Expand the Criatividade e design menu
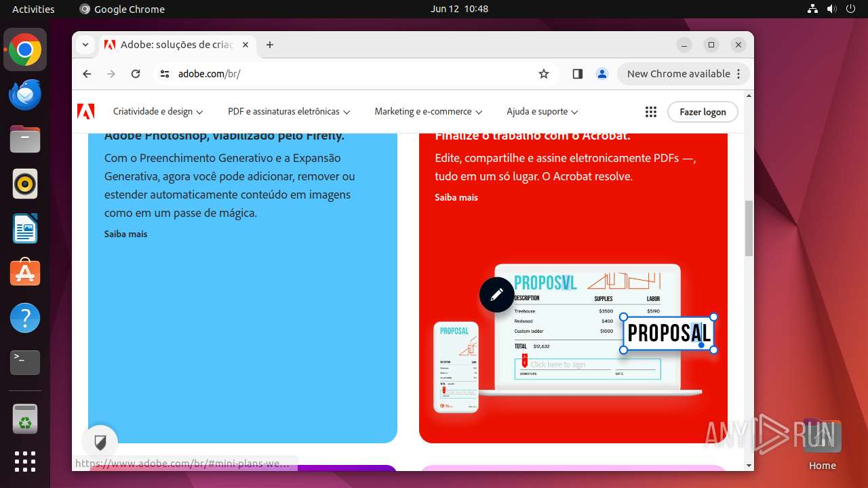 tap(158, 112)
